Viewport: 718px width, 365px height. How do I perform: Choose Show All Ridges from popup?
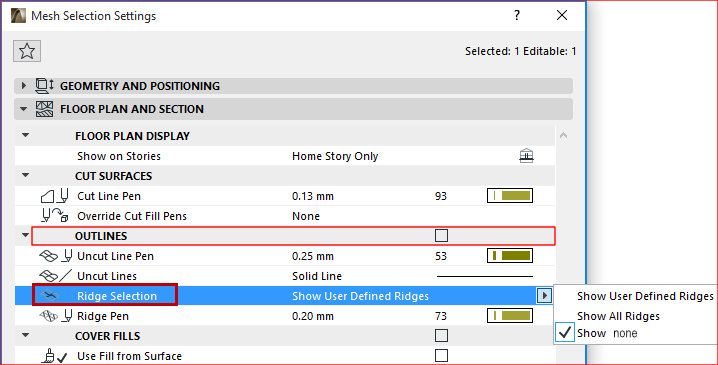(618, 316)
